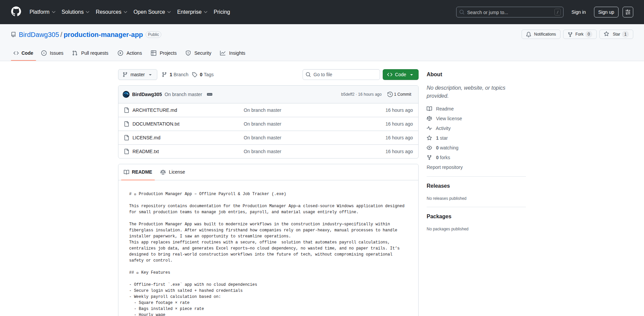Screen dimensions: 644x316
Task: Open the green Code dropdown button
Action: (x=400, y=75)
